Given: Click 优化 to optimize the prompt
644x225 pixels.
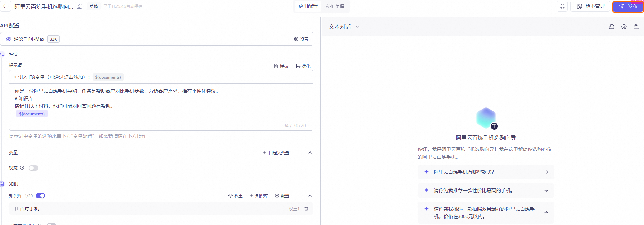Looking at the screenshot, I should point(303,66).
